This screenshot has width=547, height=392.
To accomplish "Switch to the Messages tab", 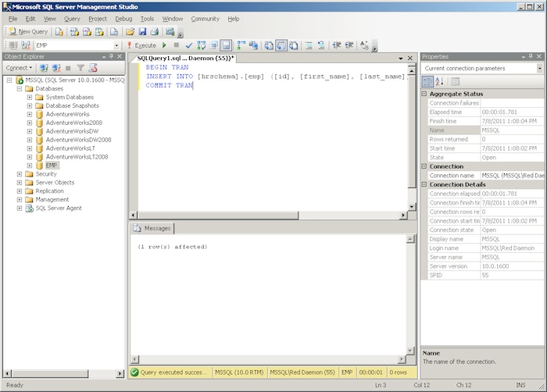I will pos(153,228).
